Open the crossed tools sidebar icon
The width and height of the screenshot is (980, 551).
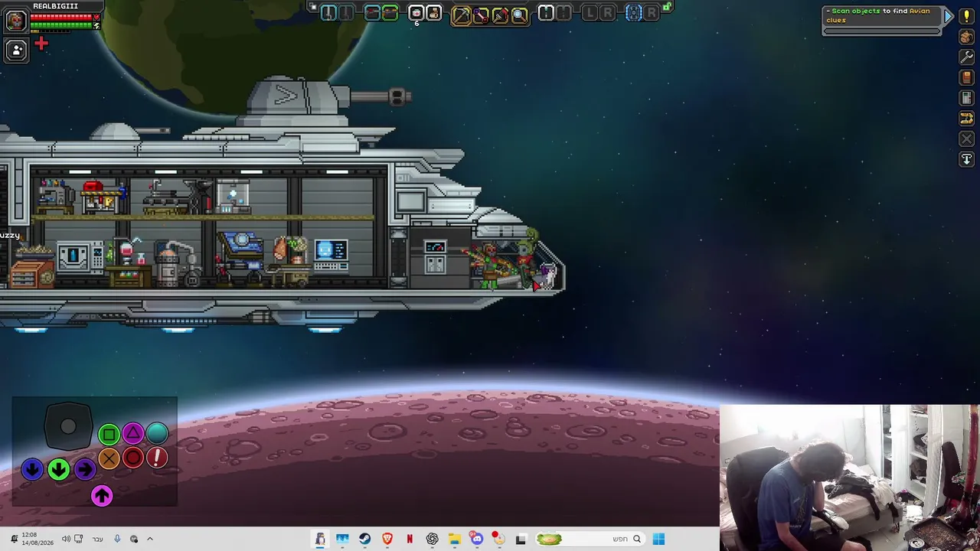pos(966,139)
